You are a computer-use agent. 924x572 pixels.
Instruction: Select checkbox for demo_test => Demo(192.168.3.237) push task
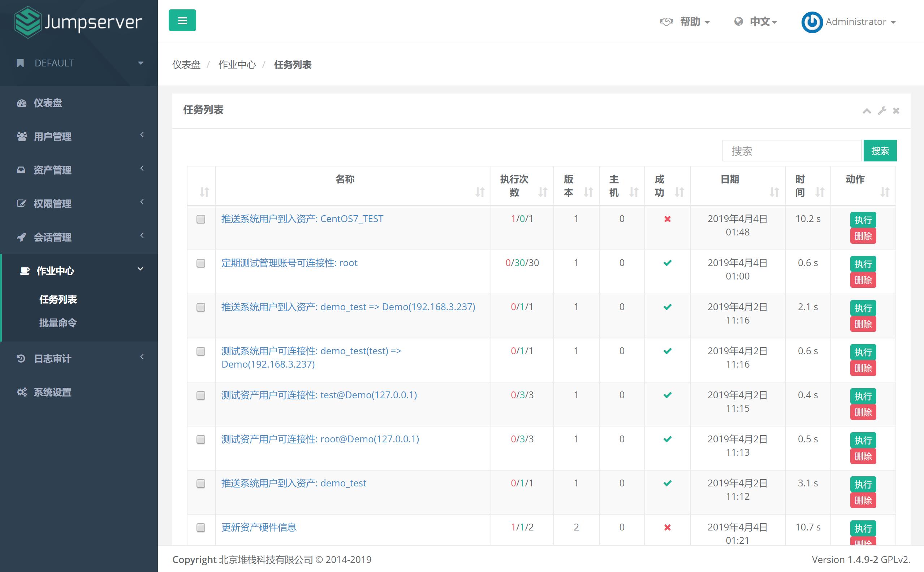point(201,308)
